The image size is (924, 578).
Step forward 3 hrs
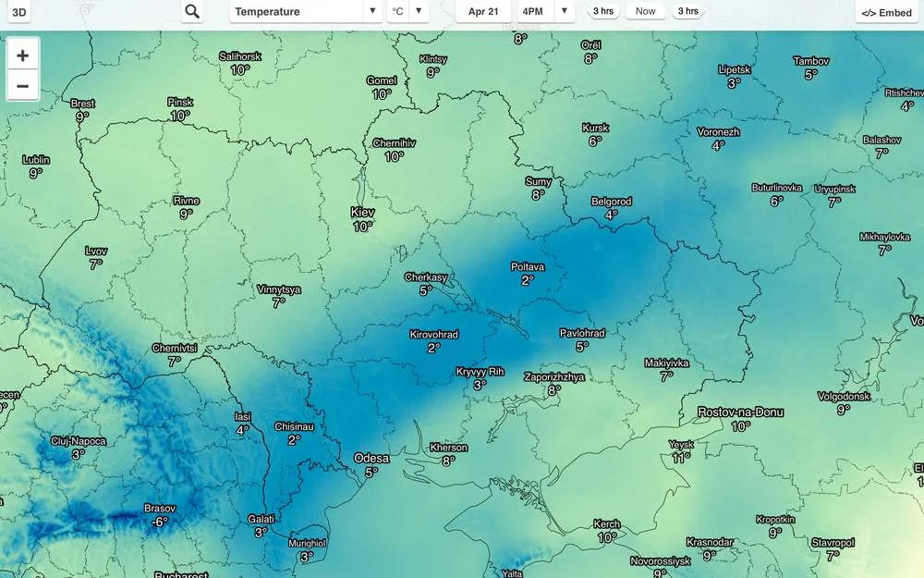coord(687,11)
